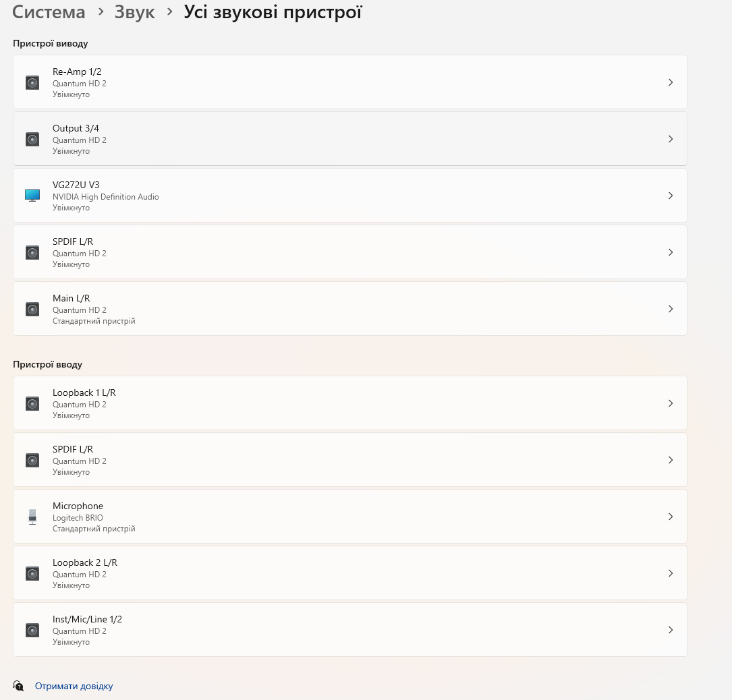This screenshot has width=732, height=700.
Task: Click the microphone icon for Logitech BRIO
Action: (32, 517)
